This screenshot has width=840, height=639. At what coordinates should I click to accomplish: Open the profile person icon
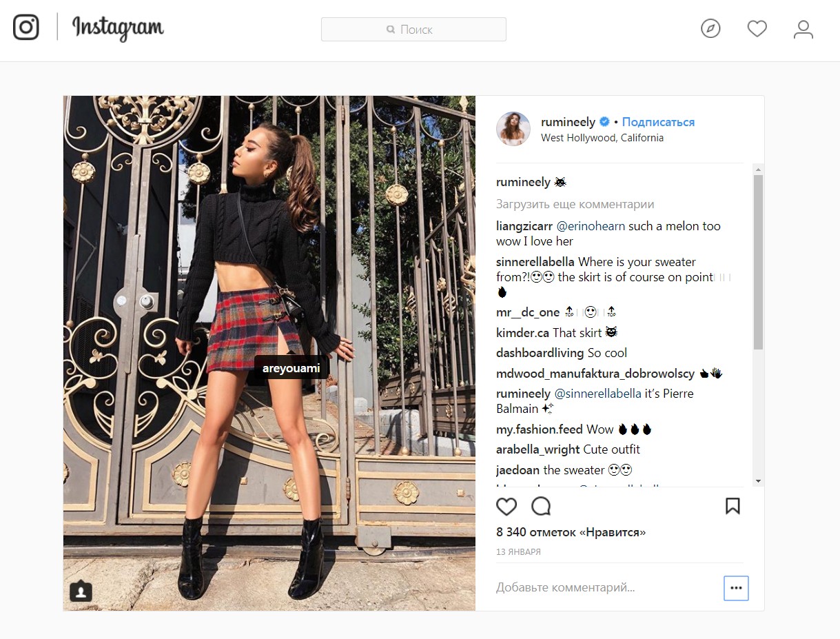click(803, 29)
